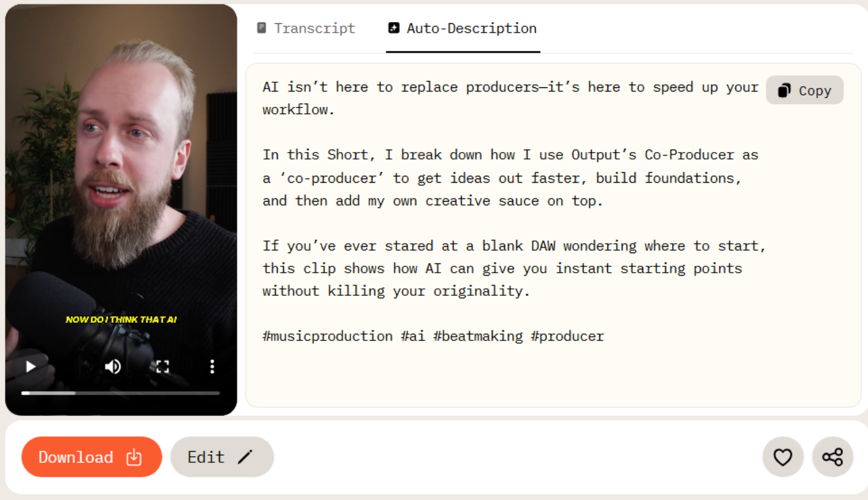This screenshot has width=868, height=500.
Task: Play the video clip
Action: 31,367
